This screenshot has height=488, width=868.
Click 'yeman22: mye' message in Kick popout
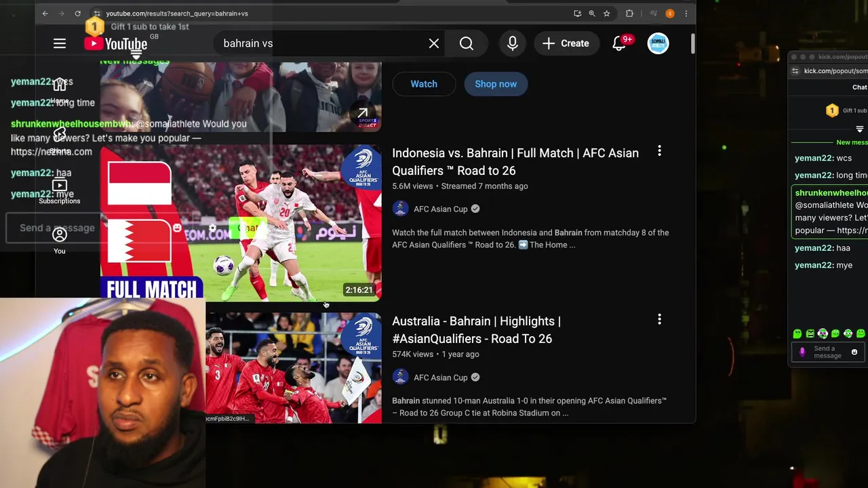tap(823, 265)
